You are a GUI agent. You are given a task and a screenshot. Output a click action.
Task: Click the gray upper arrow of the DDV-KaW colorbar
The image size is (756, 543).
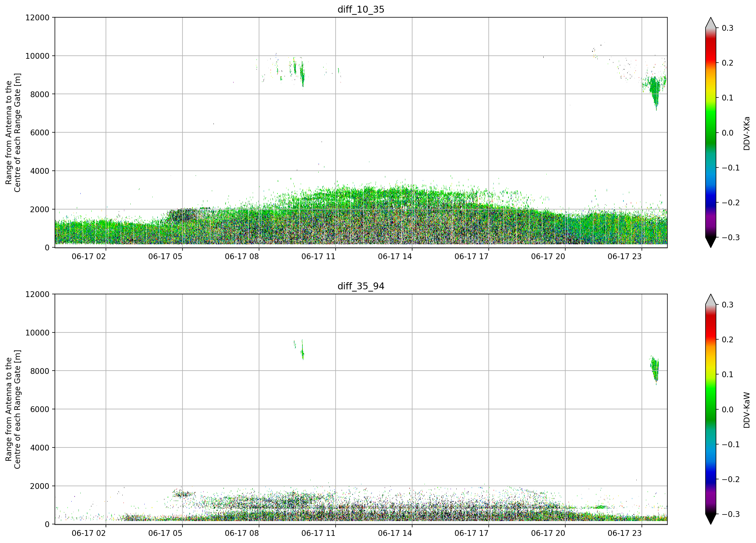coord(711,300)
